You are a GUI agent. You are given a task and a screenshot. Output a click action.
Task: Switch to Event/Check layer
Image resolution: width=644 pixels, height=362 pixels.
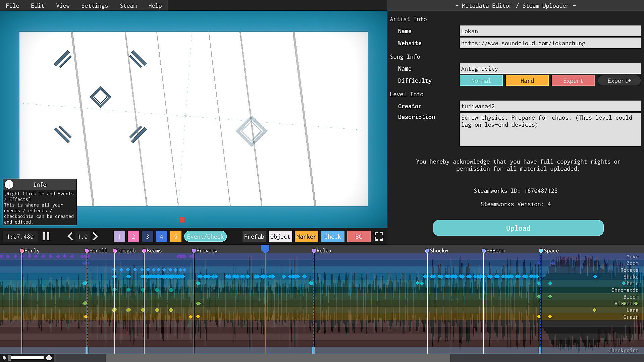(x=205, y=237)
